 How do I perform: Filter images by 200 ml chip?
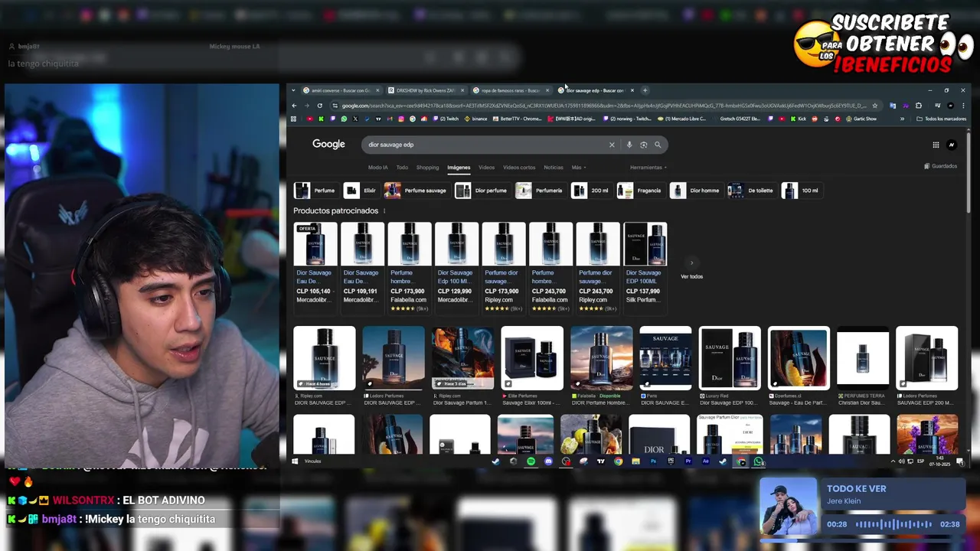(591, 191)
